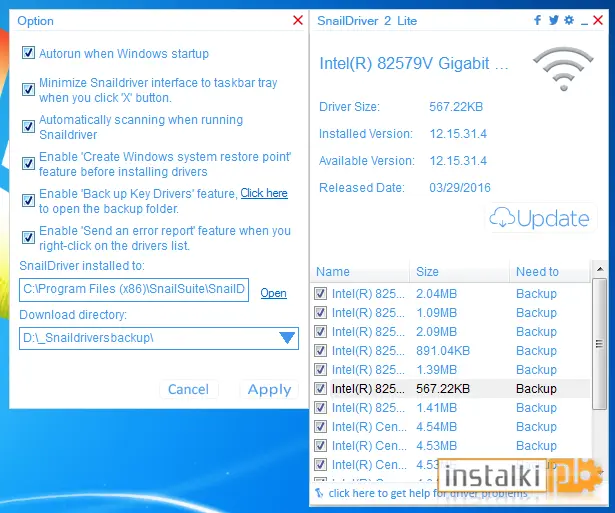Minimize the SnailDriver 2 Lite window
Image resolution: width=615 pixels, height=513 pixels.
(x=584, y=22)
